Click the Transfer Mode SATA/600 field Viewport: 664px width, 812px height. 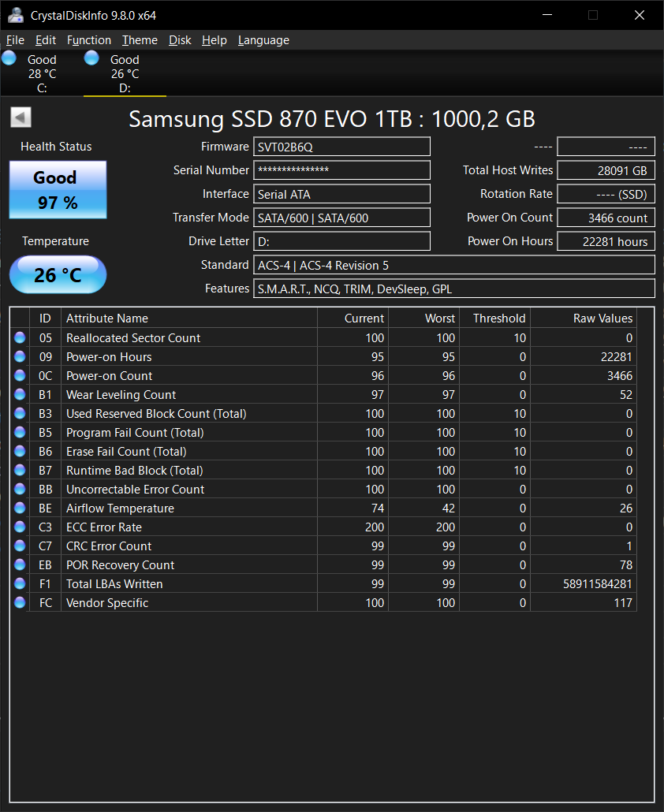click(341, 218)
